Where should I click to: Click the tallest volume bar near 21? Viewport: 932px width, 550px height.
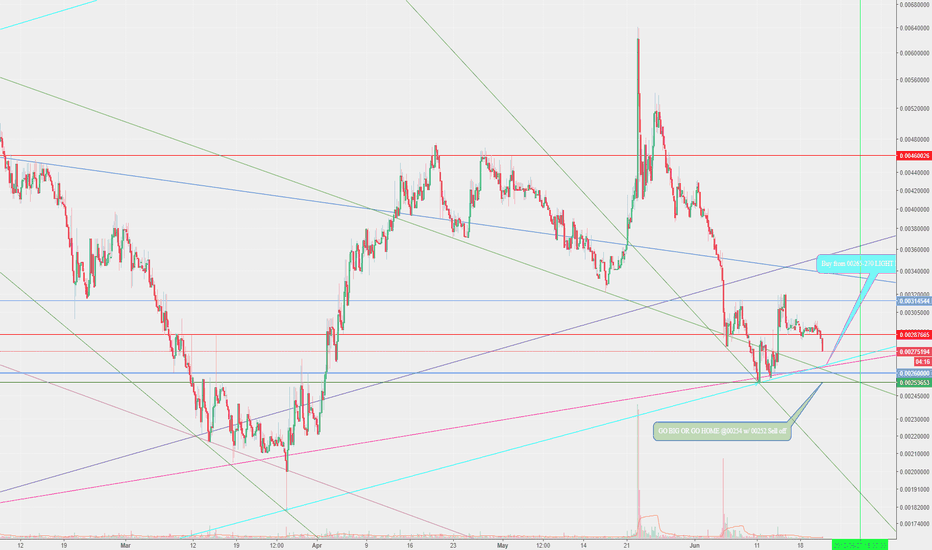point(638,470)
